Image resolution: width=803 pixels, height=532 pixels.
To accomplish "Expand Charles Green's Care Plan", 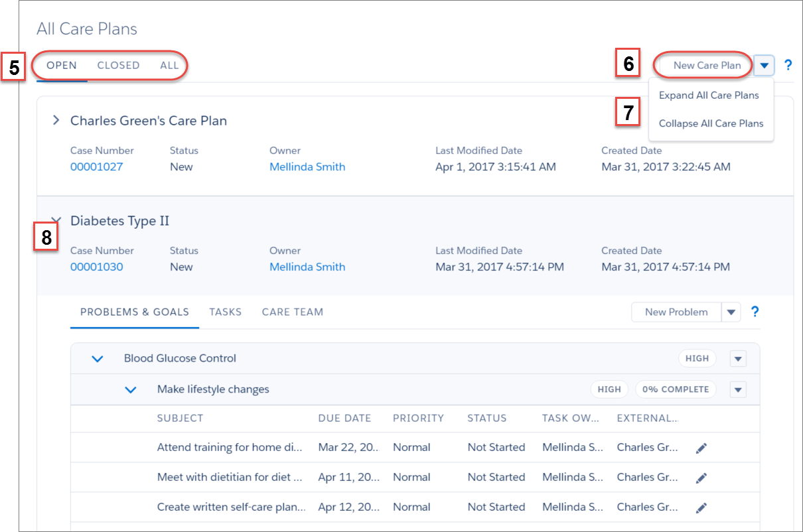I will point(56,120).
